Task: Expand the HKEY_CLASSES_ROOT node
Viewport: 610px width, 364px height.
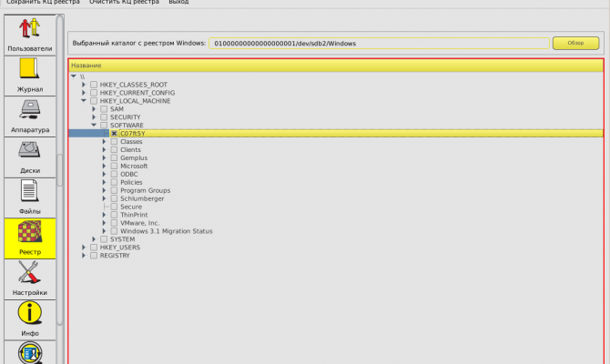Action: pyautogui.click(x=84, y=85)
